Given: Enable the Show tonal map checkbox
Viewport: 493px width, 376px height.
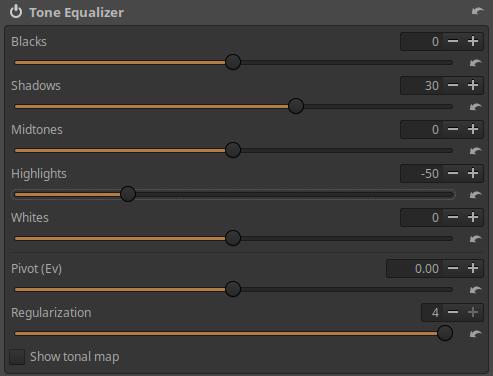Looking at the screenshot, I should click(17, 357).
